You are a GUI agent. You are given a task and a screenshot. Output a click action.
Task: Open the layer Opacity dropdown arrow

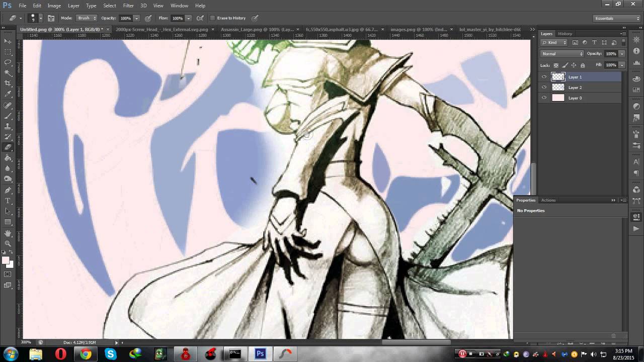point(622,54)
